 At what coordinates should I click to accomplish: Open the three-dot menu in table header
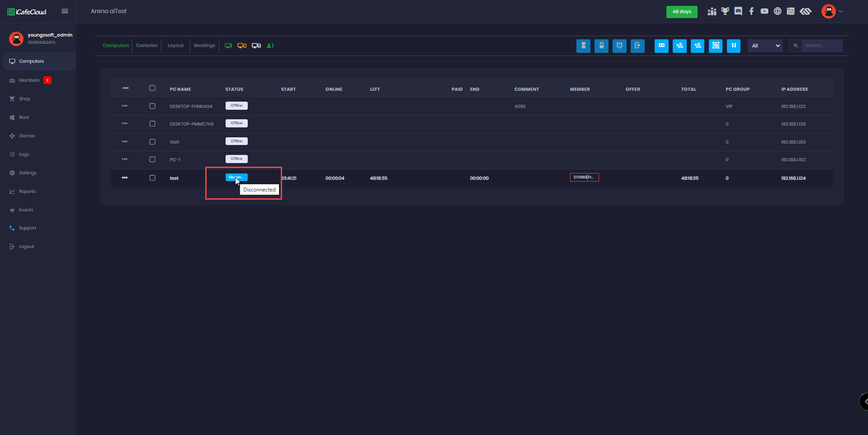[125, 88]
